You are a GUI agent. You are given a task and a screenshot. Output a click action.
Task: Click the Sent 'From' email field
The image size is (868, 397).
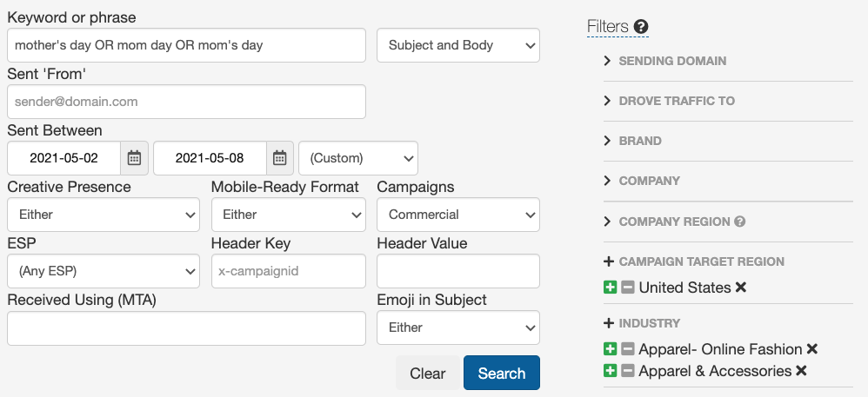186,102
